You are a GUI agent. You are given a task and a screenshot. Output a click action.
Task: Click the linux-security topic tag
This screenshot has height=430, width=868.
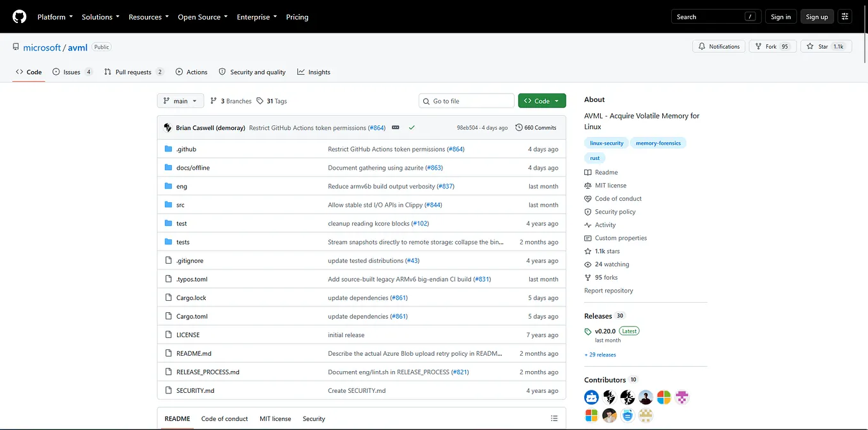tap(607, 143)
